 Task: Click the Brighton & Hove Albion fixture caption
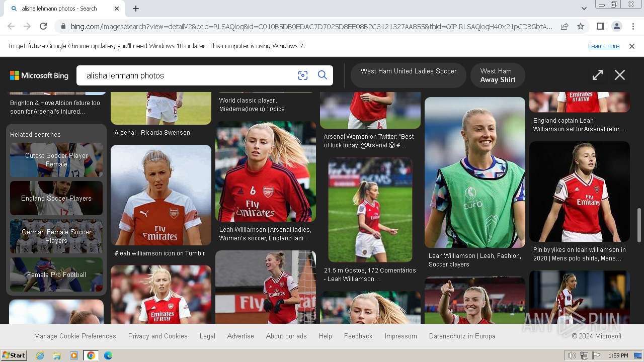[55, 107]
